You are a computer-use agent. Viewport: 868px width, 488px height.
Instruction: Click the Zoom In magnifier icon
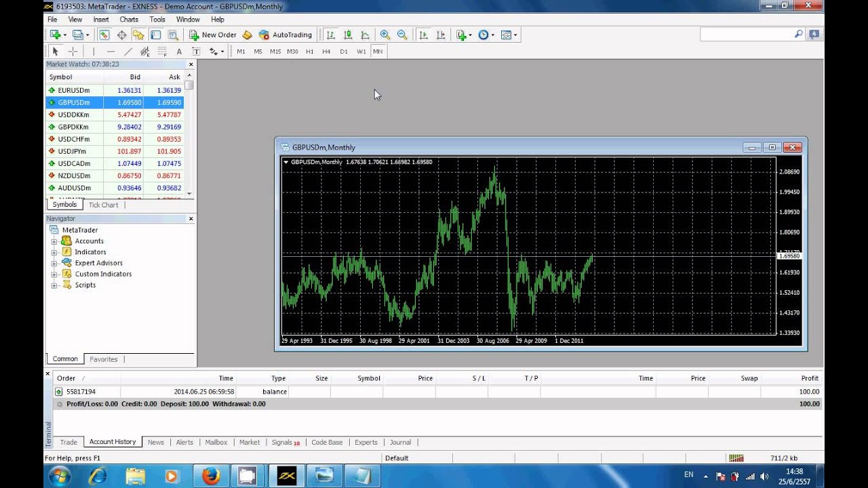[x=384, y=35]
